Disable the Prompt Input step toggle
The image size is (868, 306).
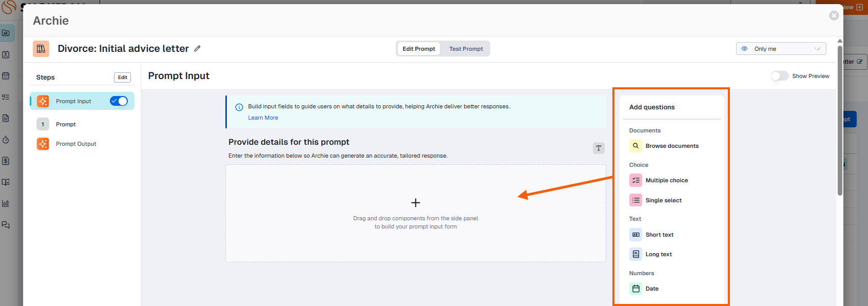pyautogui.click(x=119, y=101)
